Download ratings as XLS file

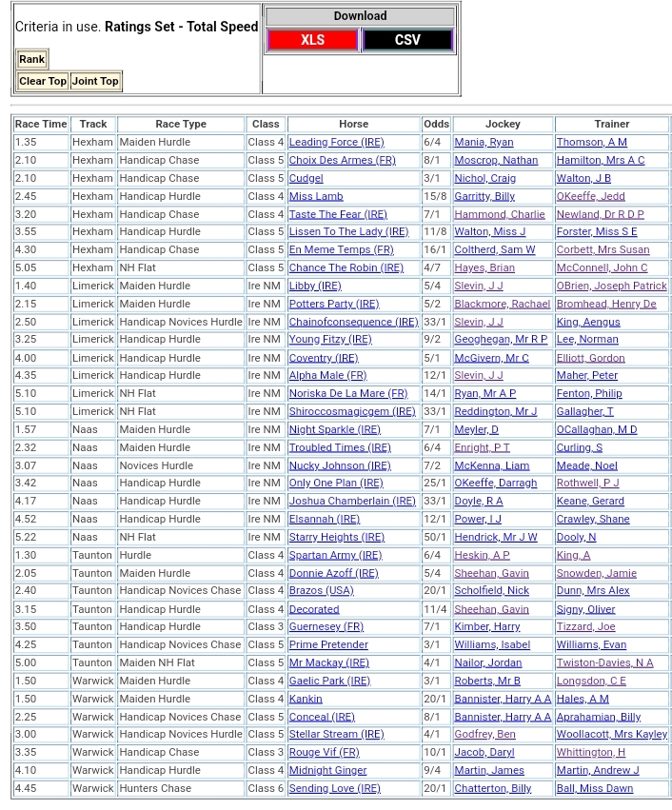(x=312, y=40)
